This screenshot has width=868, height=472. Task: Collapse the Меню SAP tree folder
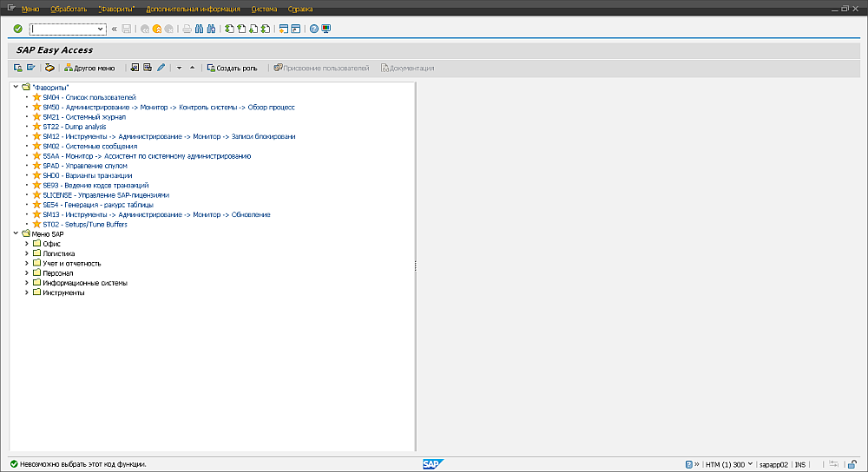[x=16, y=233]
